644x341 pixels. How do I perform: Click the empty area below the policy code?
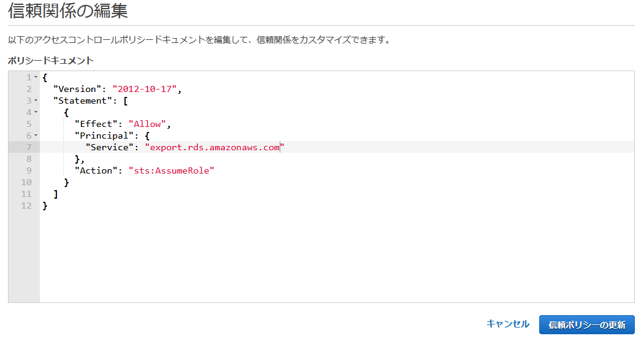click(306, 258)
